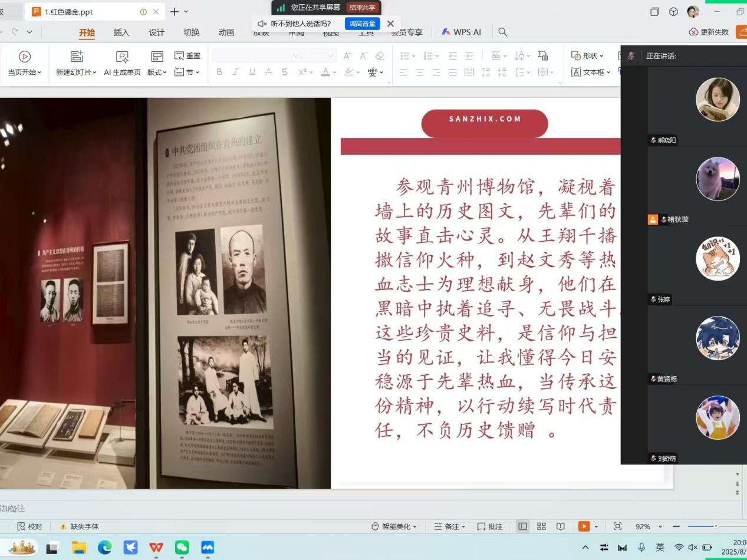
Task: Click the 结束共享 button
Action: (x=363, y=8)
